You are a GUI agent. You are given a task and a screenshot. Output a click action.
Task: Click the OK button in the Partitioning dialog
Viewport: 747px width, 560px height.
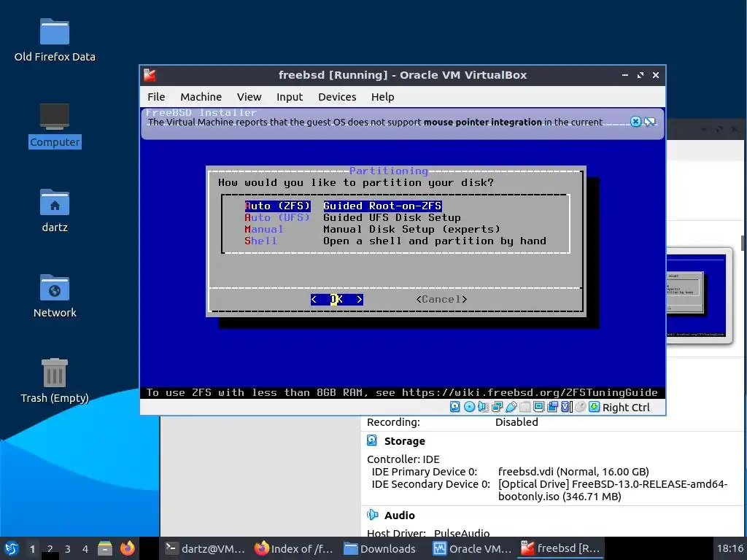click(337, 299)
